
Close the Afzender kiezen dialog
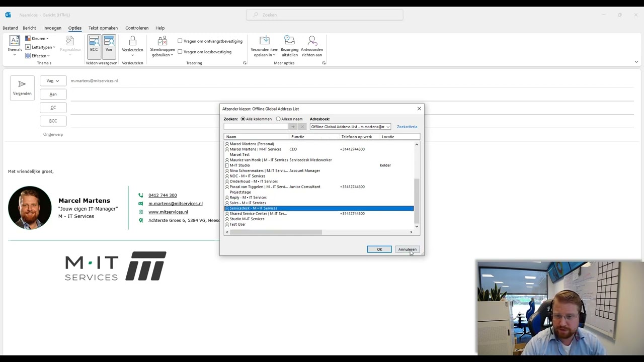pyautogui.click(x=419, y=109)
